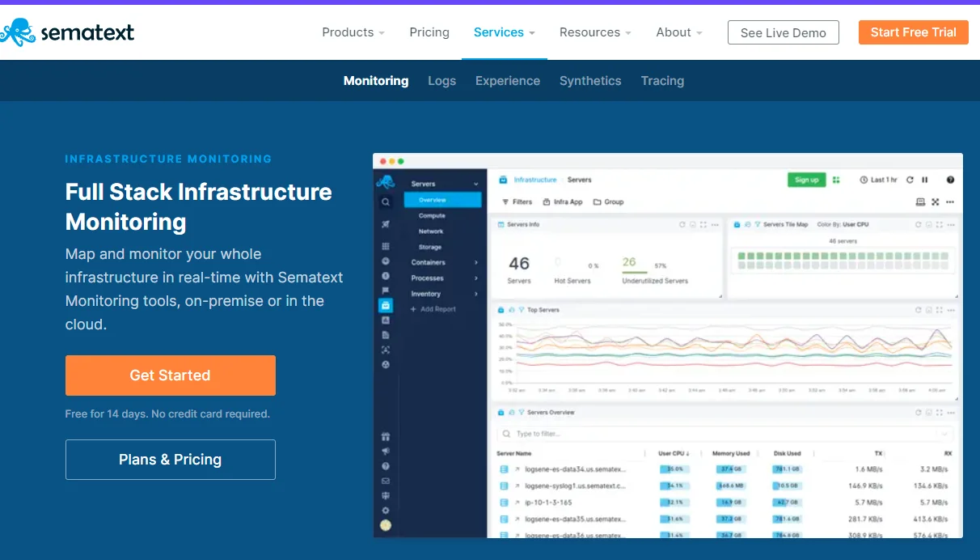Click the Memory Used column header
Screen dimensions: 980x560
[x=731, y=454]
